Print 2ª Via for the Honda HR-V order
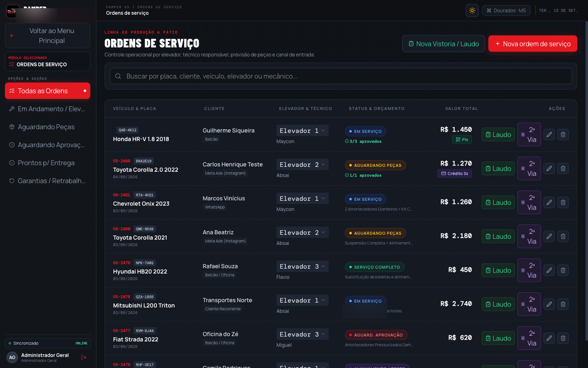This screenshot has width=588, height=368. pos(529,135)
